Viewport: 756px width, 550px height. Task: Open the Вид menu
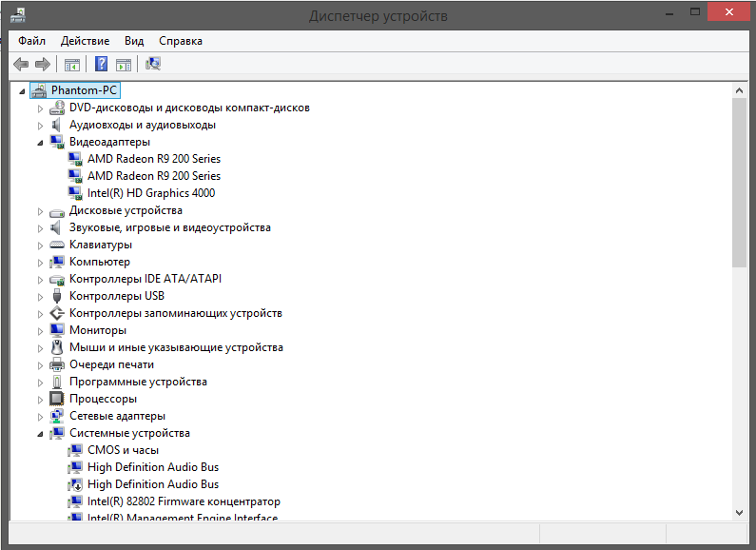(134, 41)
